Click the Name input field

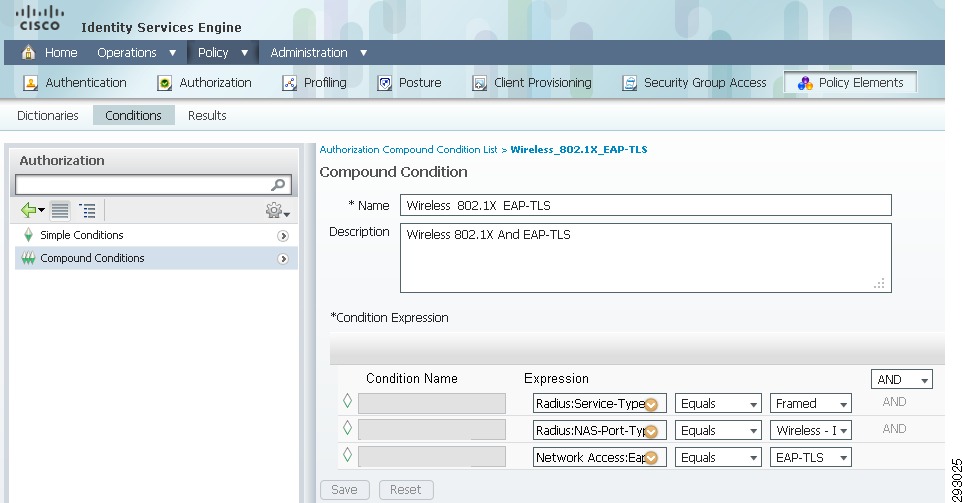[x=645, y=205]
